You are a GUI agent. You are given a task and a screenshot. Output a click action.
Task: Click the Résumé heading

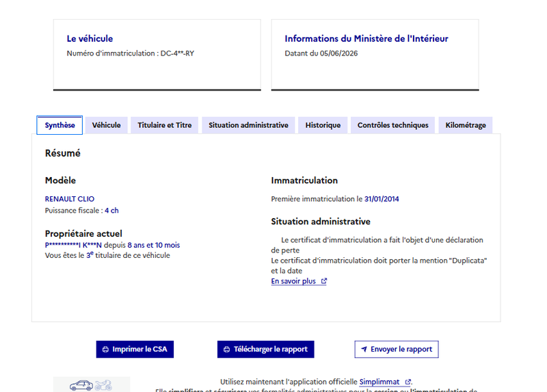(63, 153)
